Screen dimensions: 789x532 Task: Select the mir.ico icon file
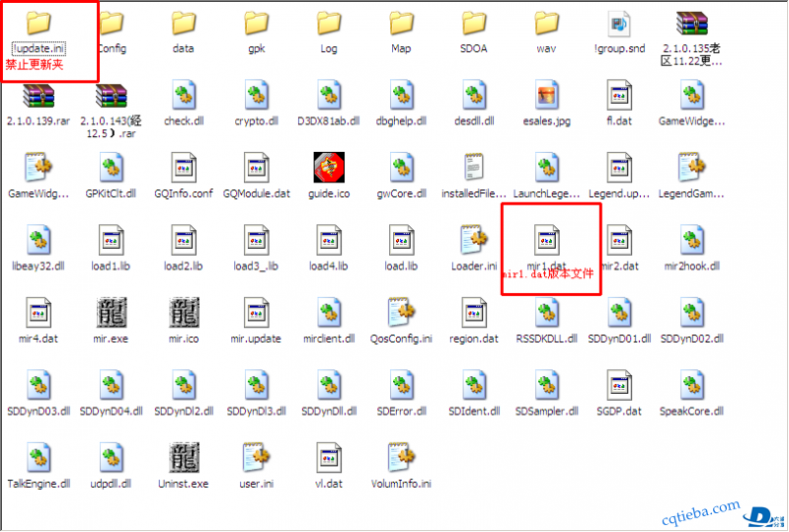pos(184,312)
